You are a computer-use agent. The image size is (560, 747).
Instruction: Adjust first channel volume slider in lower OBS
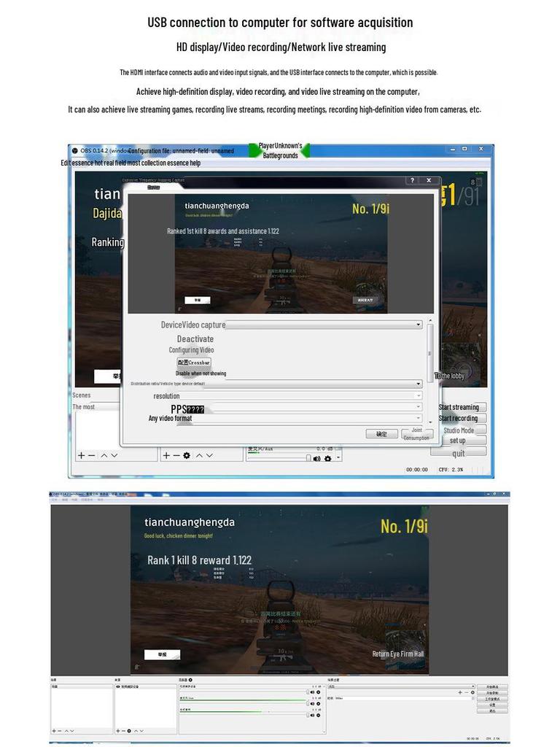308,692
